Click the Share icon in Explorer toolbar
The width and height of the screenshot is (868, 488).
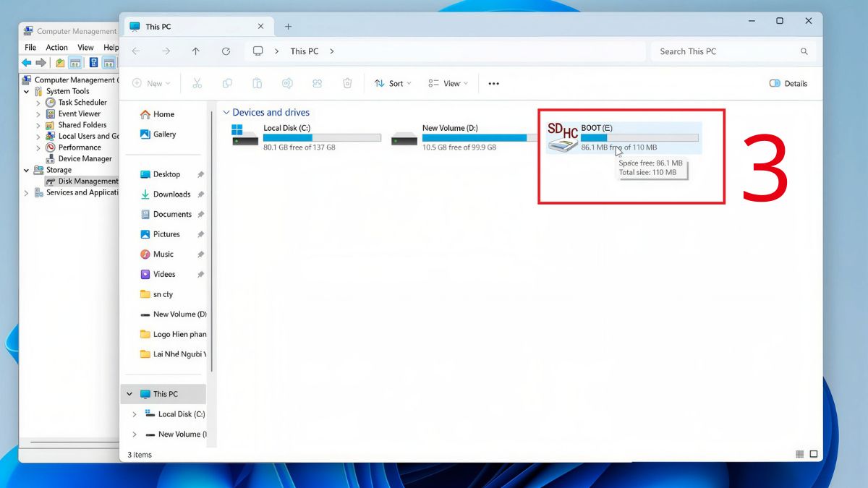[317, 83]
